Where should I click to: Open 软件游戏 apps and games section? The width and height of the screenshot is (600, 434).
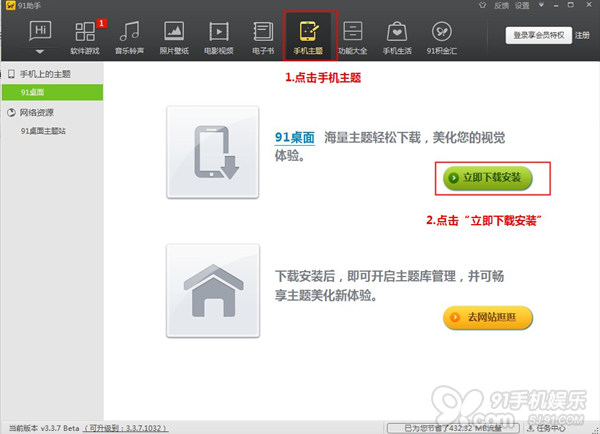coord(85,38)
